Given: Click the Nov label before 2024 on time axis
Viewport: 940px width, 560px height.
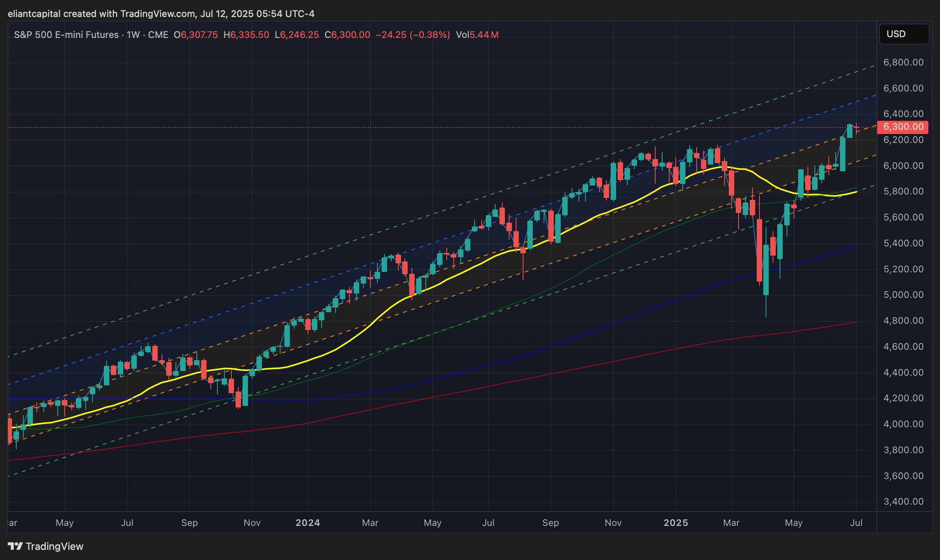Looking at the screenshot, I should pyautogui.click(x=252, y=523).
